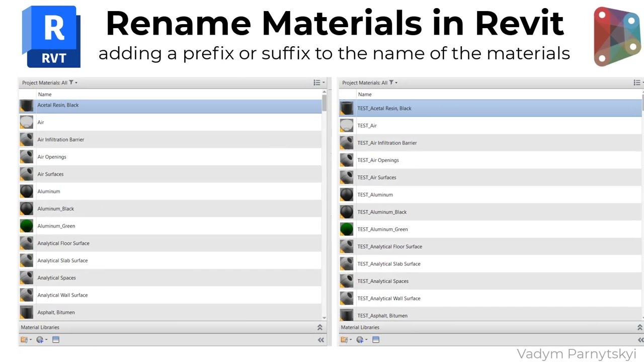Viewport: 644px width, 362px height.
Task: Sort by Name column header in right panel
Action: coord(364,95)
